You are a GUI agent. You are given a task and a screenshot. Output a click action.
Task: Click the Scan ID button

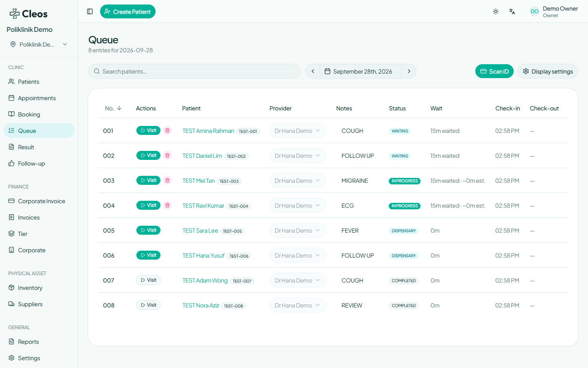pos(494,71)
